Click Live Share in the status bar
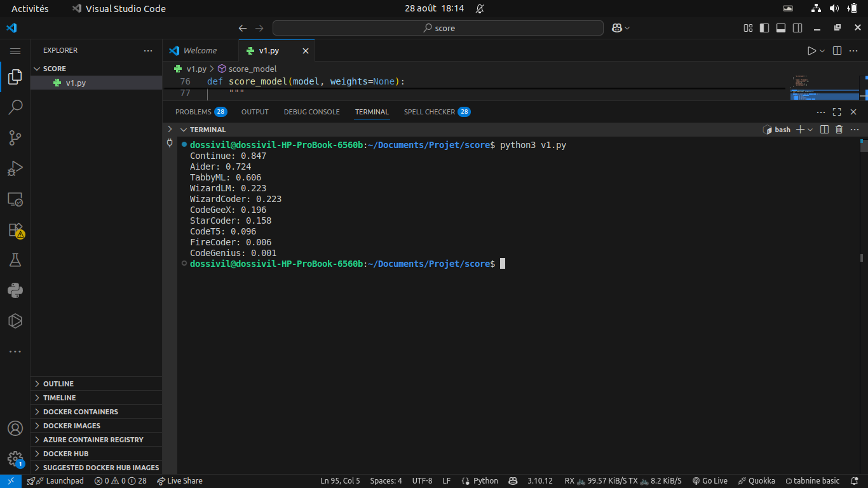 tap(180, 481)
